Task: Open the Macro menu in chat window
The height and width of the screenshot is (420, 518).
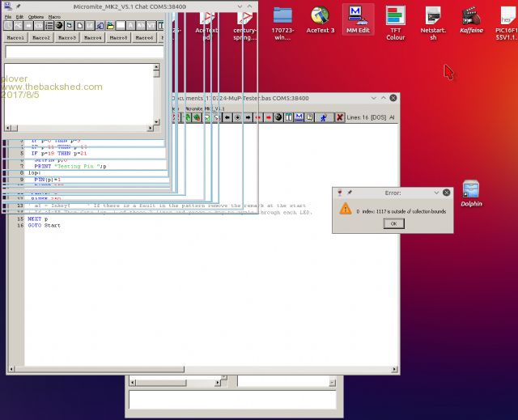Action: [x=54, y=17]
